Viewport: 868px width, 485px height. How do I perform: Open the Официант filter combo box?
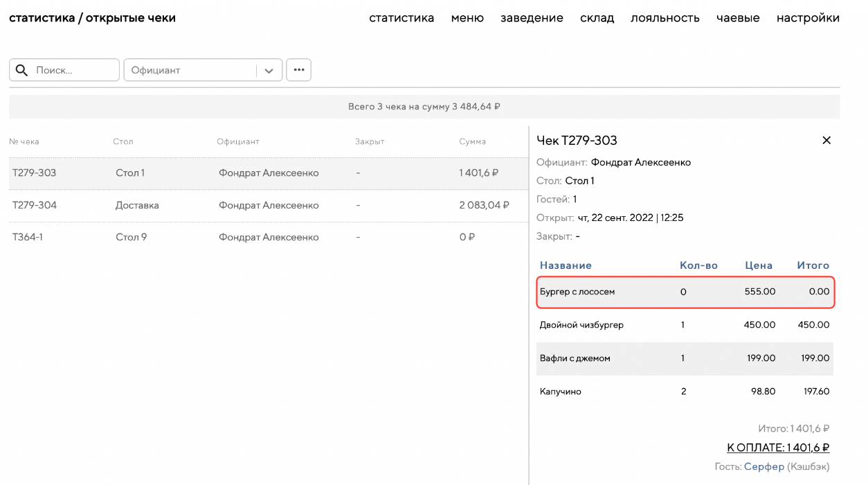point(190,70)
